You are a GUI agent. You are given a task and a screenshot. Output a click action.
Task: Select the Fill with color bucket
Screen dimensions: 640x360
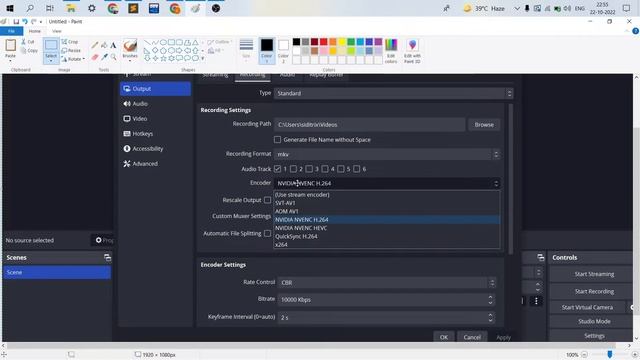104,45
